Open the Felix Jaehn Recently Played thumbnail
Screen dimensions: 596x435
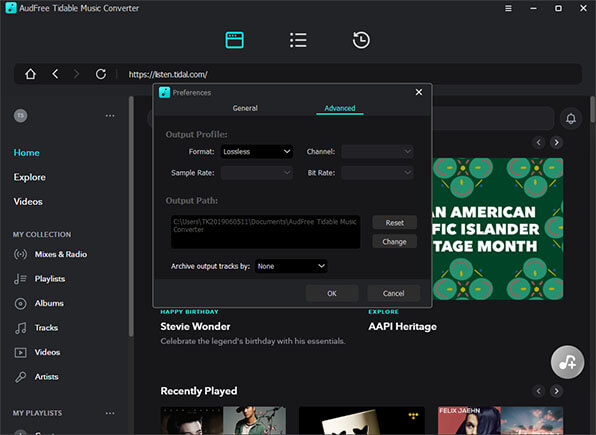pyautogui.click(x=500, y=420)
